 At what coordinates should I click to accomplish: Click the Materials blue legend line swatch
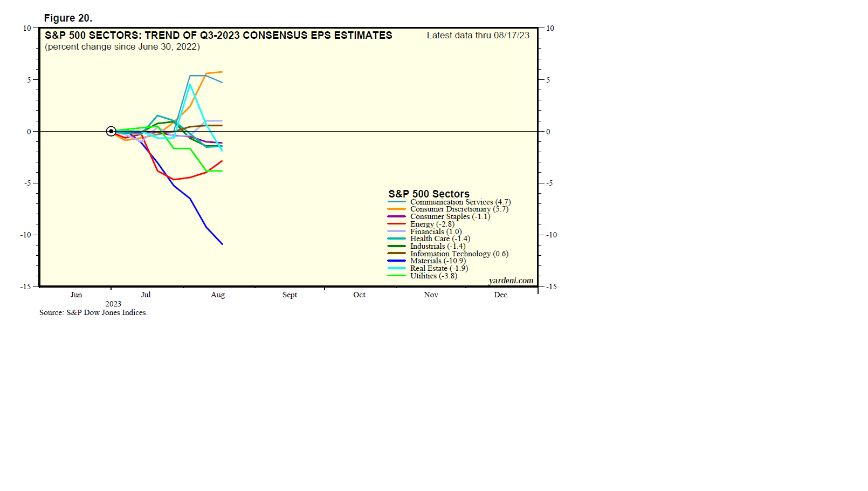pos(396,261)
